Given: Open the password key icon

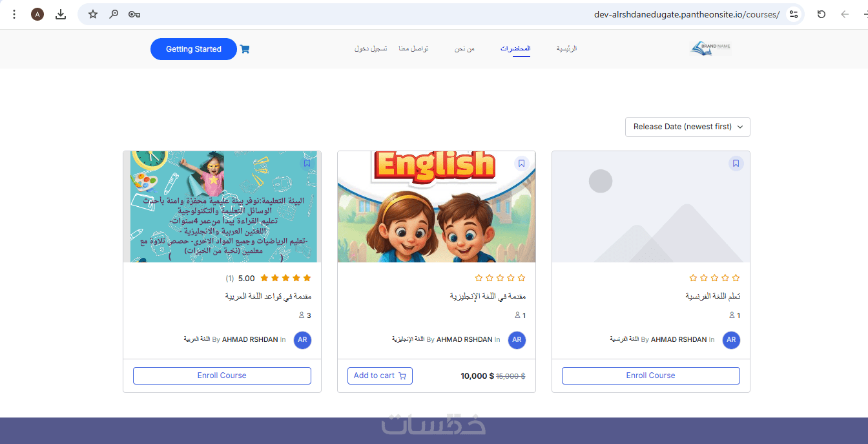Looking at the screenshot, I should (x=134, y=14).
